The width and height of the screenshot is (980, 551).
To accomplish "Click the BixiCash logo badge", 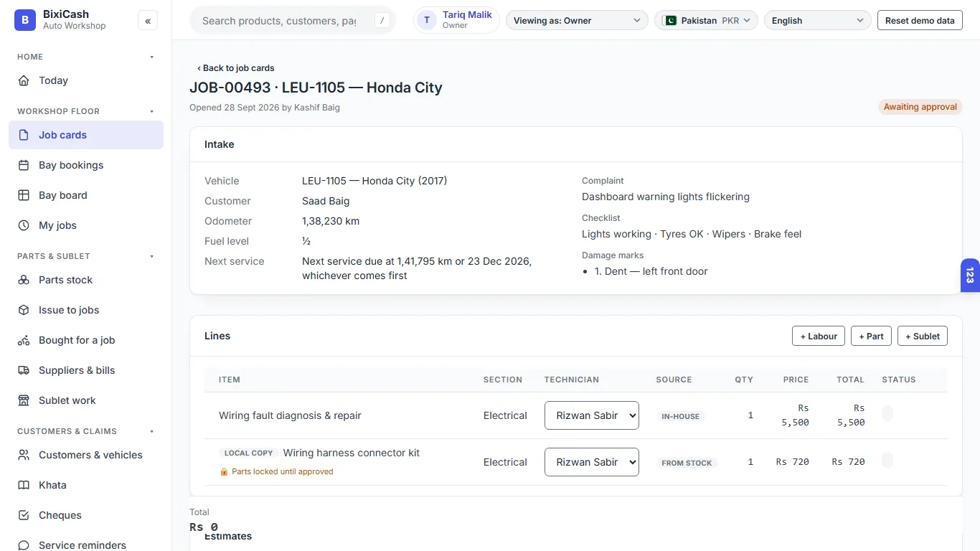I will pos(25,20).
